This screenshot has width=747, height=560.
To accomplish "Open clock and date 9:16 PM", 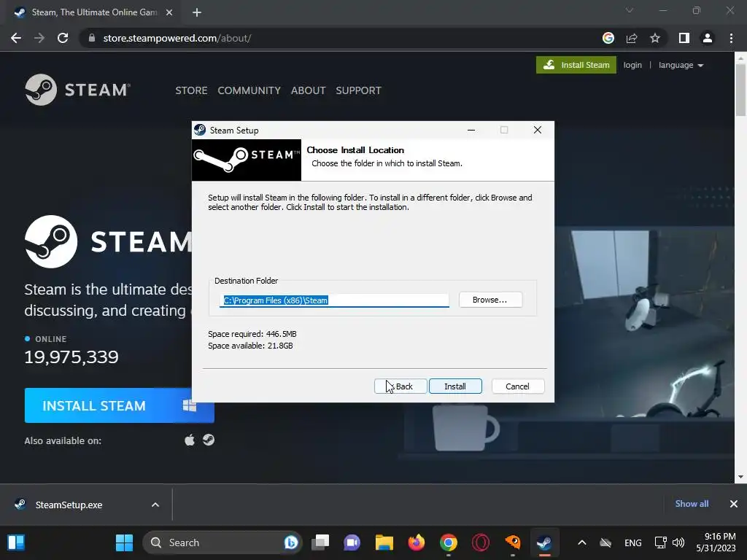I will [x=716, y=542].
